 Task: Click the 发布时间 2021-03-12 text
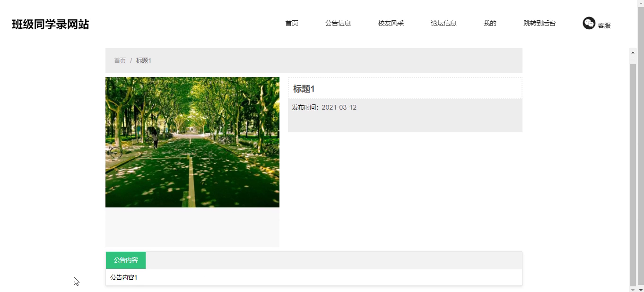324,107
